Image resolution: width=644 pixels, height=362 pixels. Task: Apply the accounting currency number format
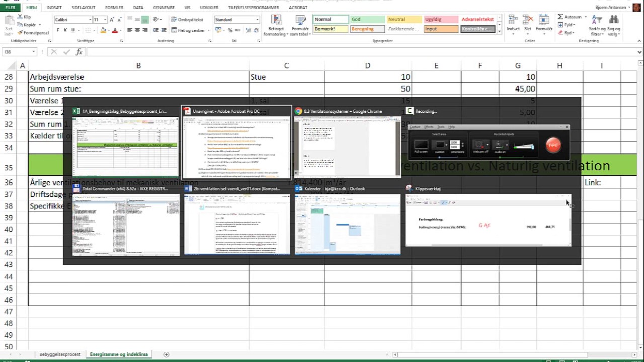tap(219, 30)
